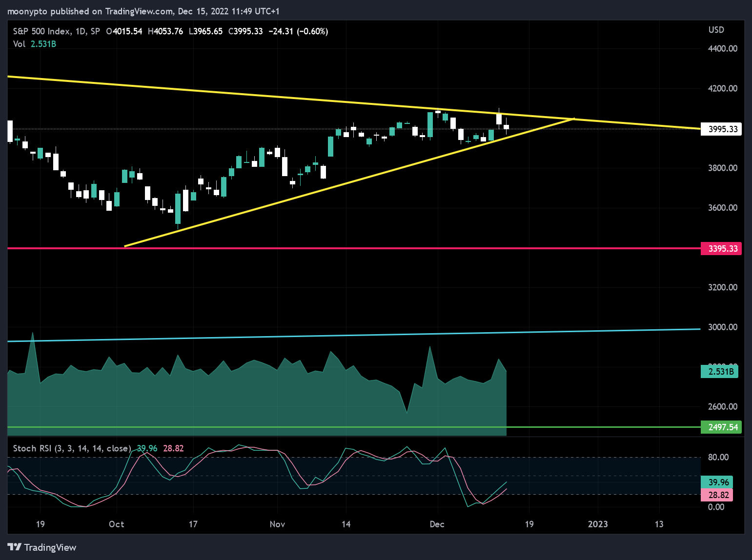
Task: Click the 2600.00 price axis label
Action: pos(722,407)
